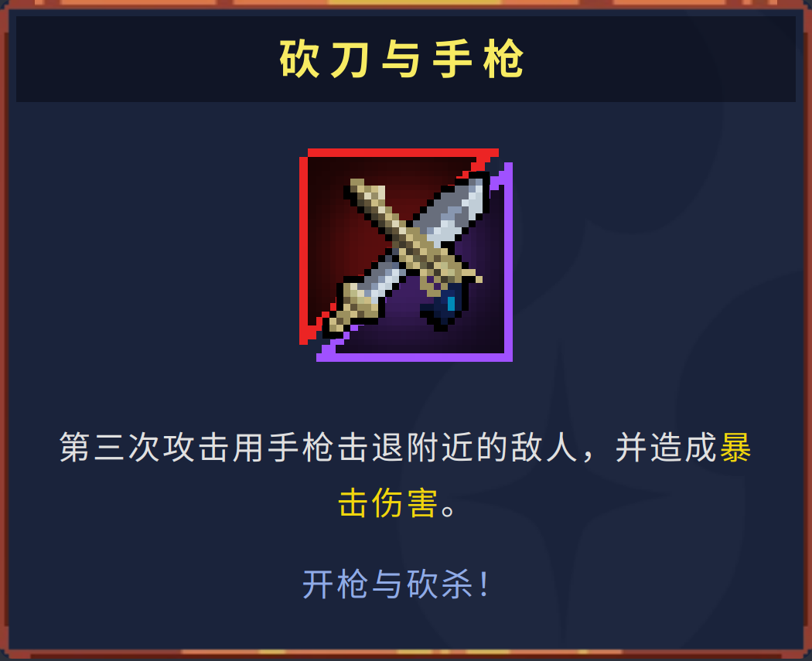Viewport: 812px width, 661px height.
Task: Select the machete blade tip in icon
Action: pyautogui.click(x=476, y=193)
